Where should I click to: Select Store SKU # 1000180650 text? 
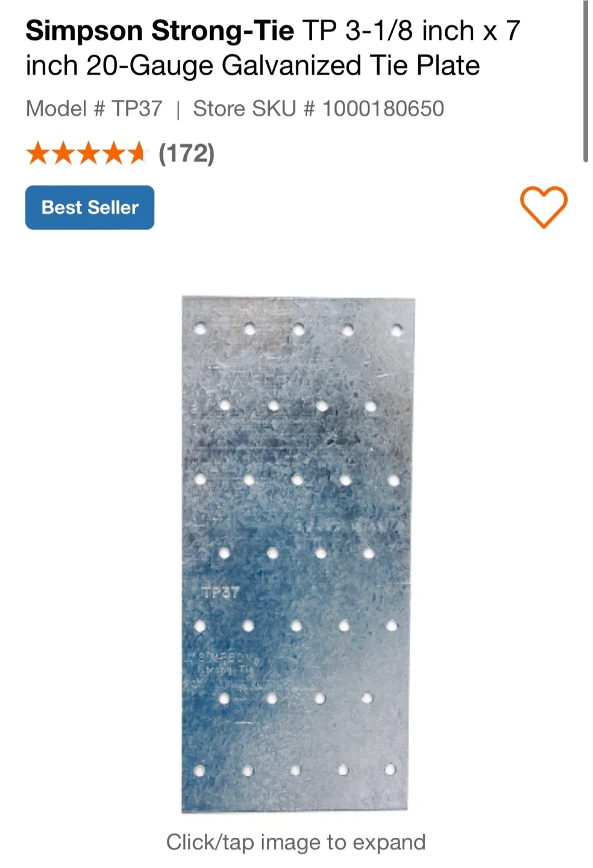pos(318,108)
